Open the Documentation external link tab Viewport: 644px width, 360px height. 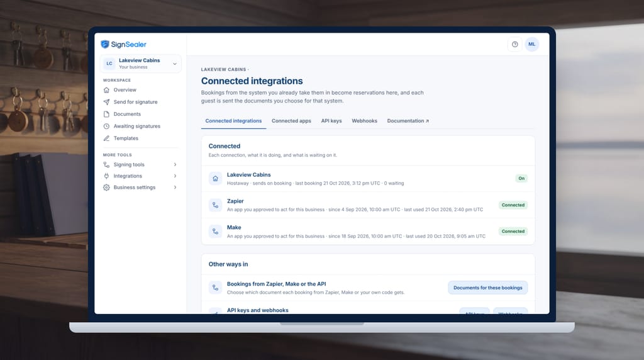click(x=408, y=121)
